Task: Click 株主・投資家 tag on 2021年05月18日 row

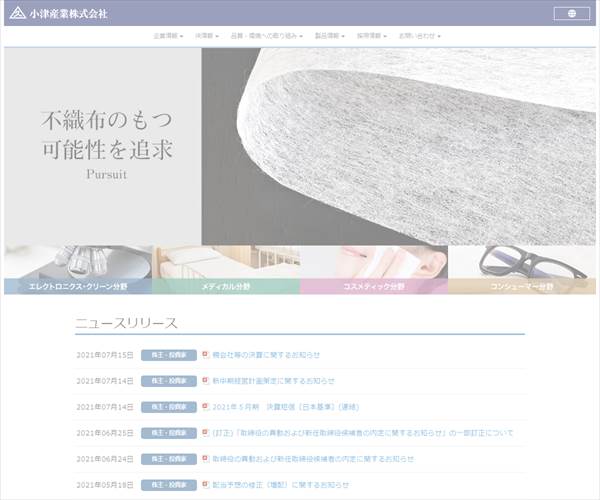Action: pyautogui.click(x=169, y=485)
